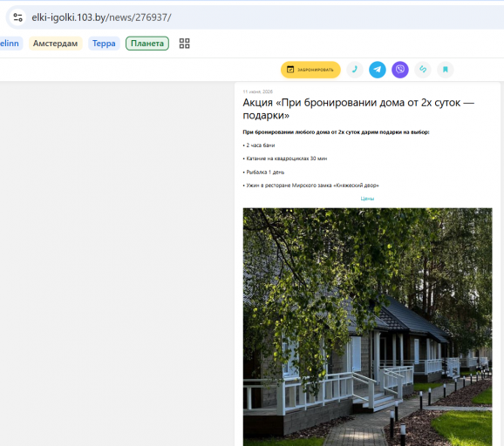Click the text Ужин в ресторане Мирского замка
504x446 pixels.
coord(310,186)
